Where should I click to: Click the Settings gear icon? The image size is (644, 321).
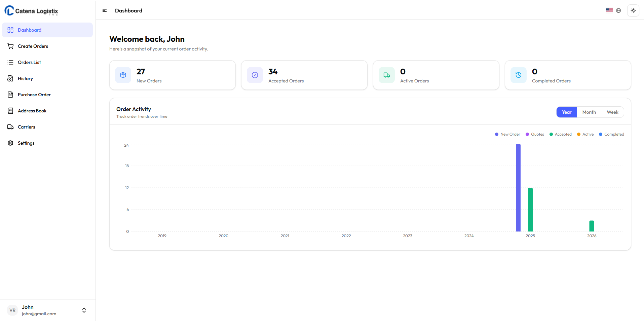click(10, 143)
